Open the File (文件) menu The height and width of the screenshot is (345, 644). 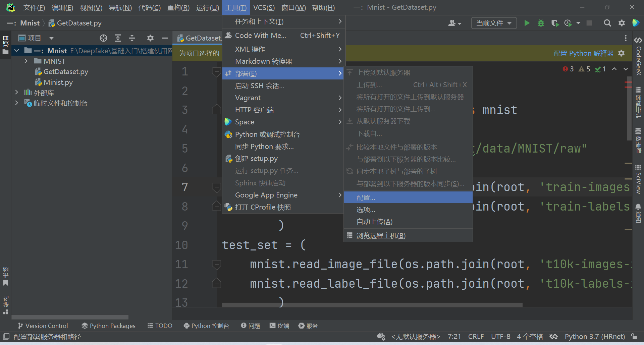34,7
